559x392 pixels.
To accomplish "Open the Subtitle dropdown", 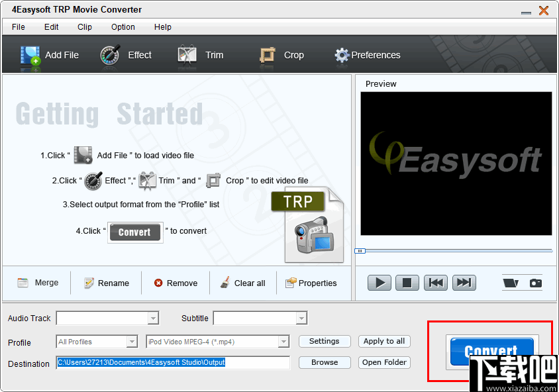I will pyautogui.click(x=302, y=318).
